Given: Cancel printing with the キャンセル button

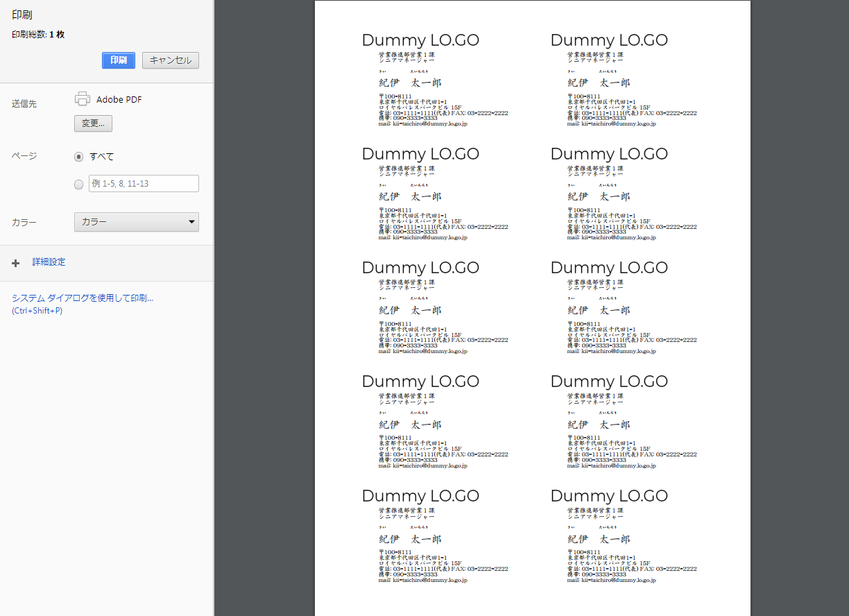Looking at the screenshot, I should [x=171, y=60].
